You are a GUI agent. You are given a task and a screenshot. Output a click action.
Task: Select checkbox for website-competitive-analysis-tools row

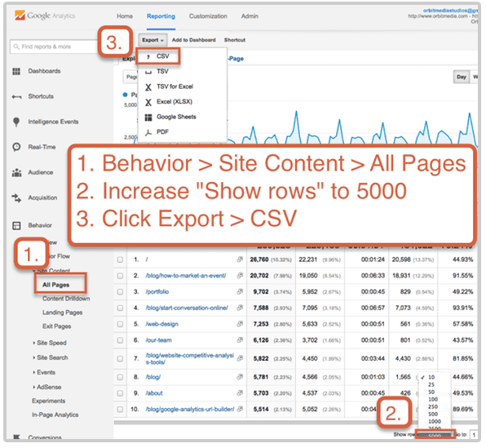click(120, 359)
